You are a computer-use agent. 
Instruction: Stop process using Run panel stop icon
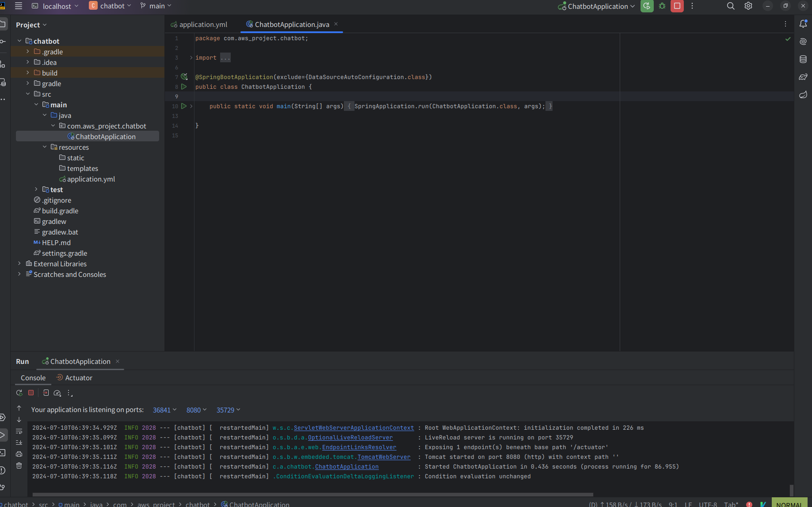(x=31, y=393)
